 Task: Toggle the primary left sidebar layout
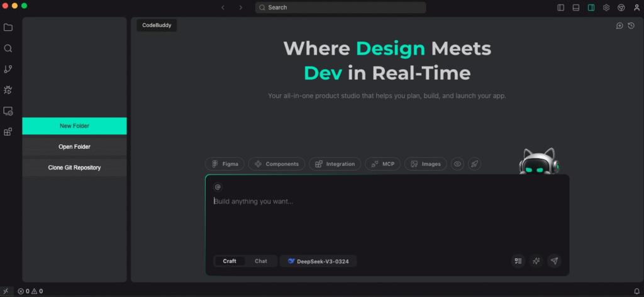(x=561, y=8)
